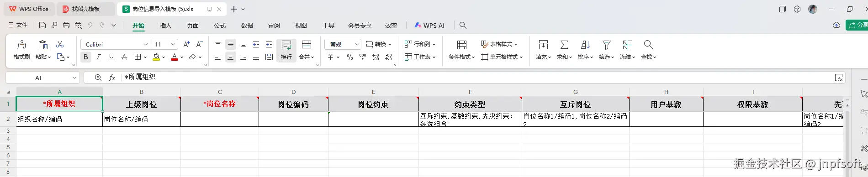
Task: Expand the number format dropdown
Action: pyautogui.click(x=357, y=44)
